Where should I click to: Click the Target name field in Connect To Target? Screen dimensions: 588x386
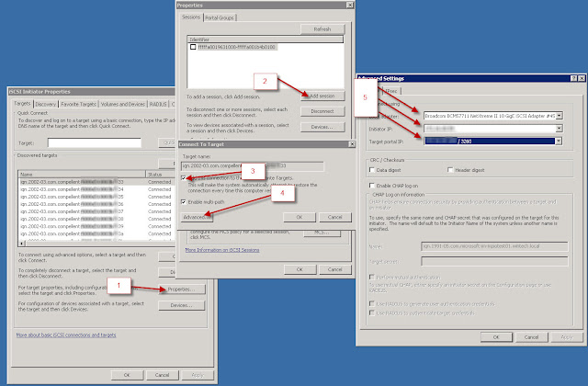(253, 165)
